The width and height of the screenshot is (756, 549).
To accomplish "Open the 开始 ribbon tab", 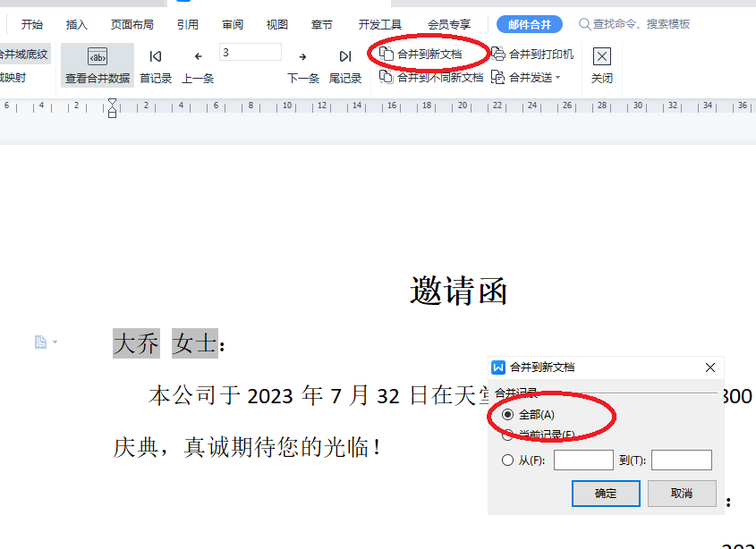I will 32,24.
